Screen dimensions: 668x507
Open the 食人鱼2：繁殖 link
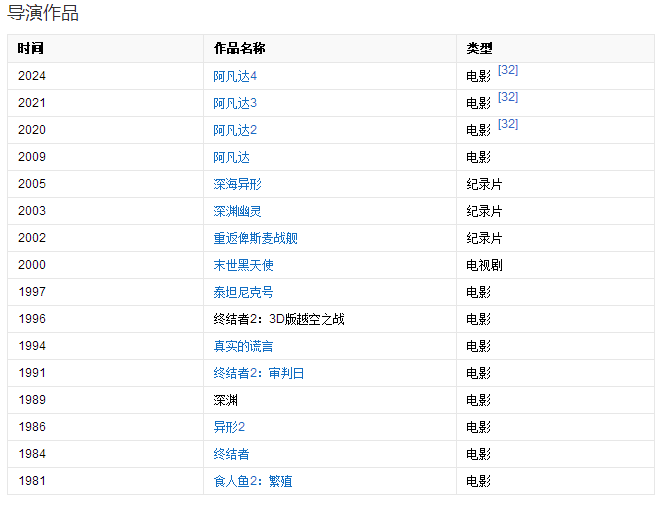[x=253, y=481]
